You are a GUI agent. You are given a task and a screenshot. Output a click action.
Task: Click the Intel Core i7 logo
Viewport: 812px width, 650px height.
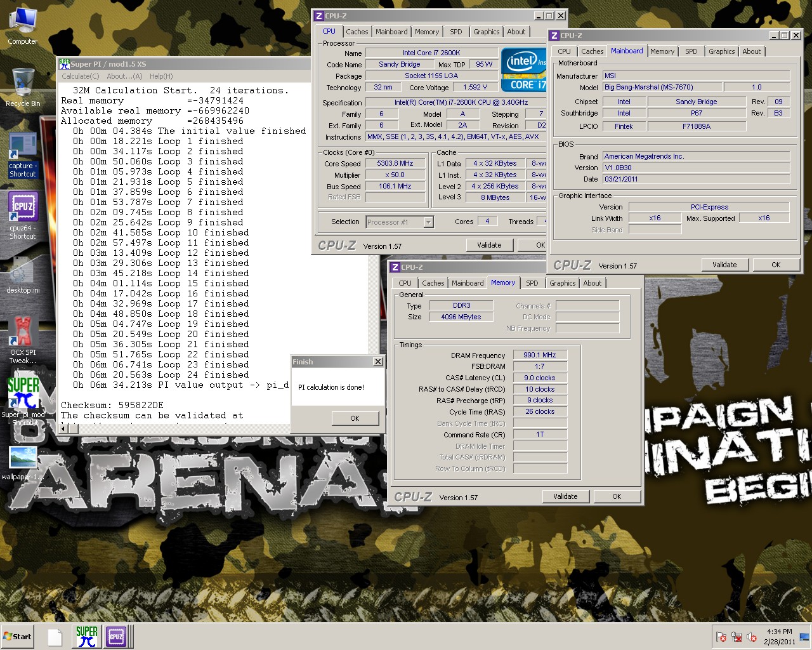click(524, 70)
